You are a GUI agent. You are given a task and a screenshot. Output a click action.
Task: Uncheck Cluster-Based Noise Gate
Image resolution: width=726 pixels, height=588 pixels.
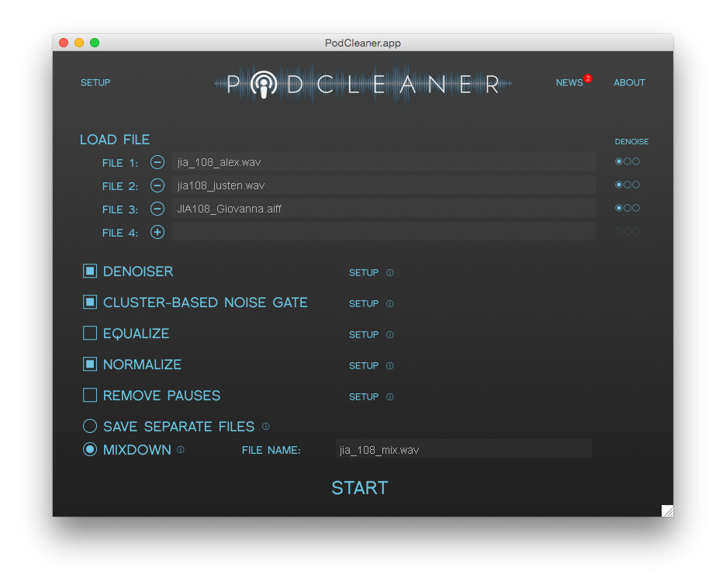coord(90,302)
